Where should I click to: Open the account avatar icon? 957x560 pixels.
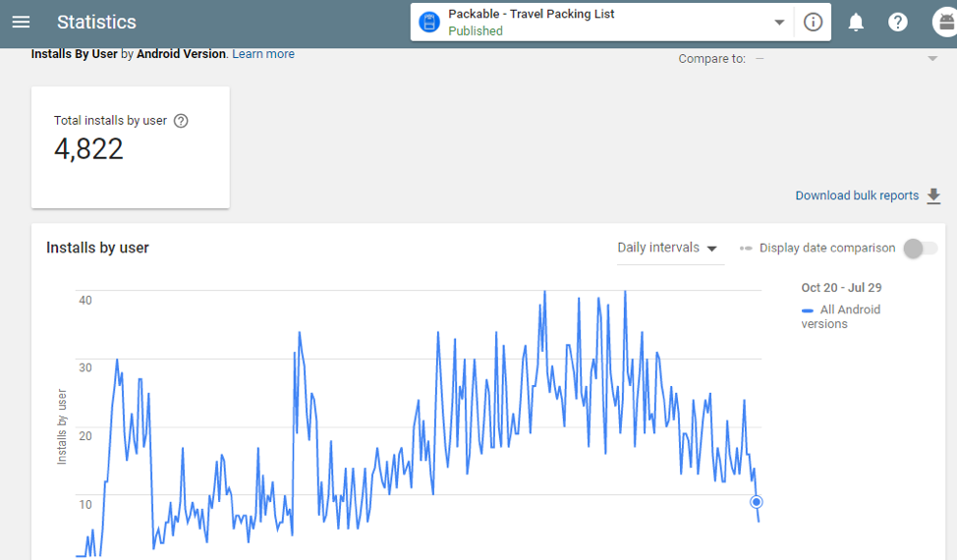[945, 22]
